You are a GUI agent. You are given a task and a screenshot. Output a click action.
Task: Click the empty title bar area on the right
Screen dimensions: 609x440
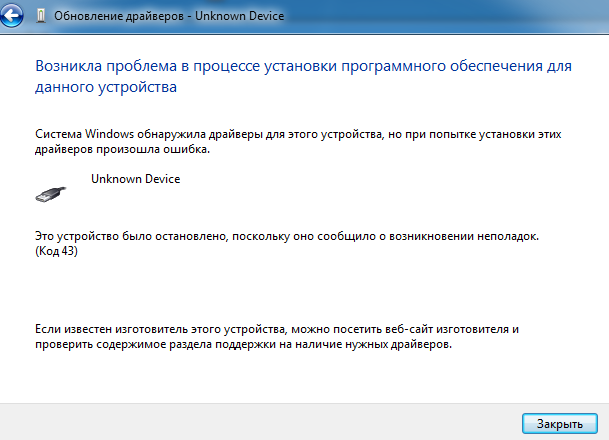[x=450, y=16]
